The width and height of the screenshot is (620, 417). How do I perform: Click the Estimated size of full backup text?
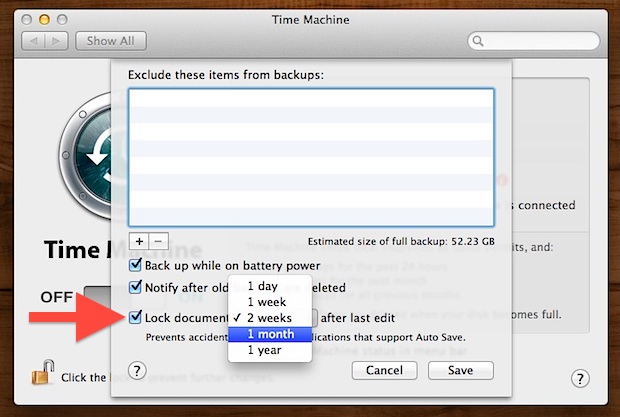pos(401,241)
